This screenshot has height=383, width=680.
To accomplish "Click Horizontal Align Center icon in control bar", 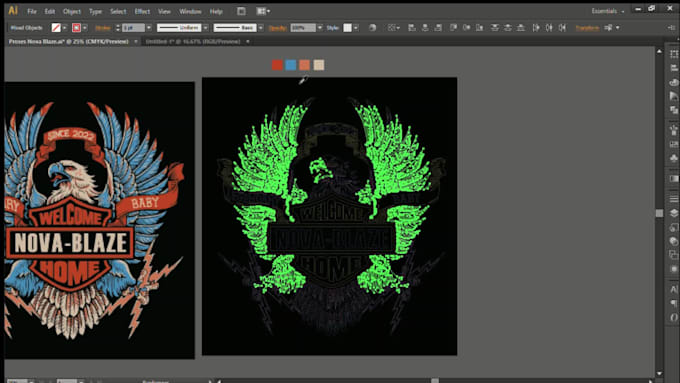I will 425,28.
